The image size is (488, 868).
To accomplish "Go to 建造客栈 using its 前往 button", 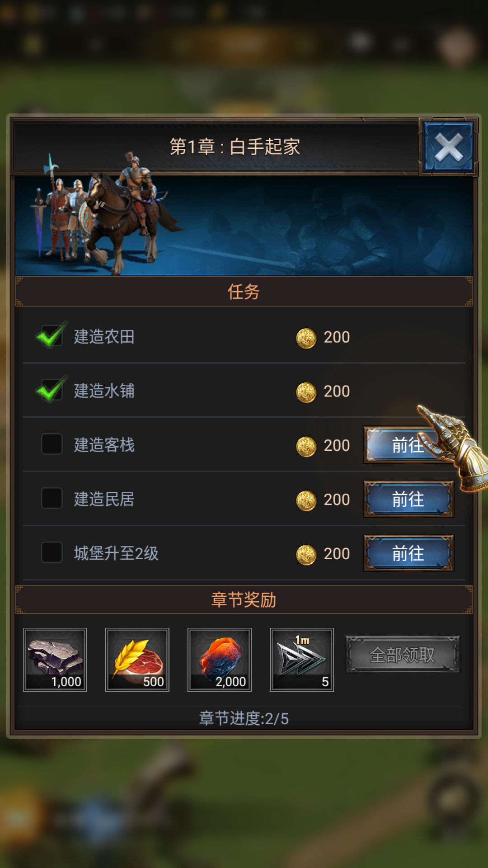I will (x=408, y=445).
